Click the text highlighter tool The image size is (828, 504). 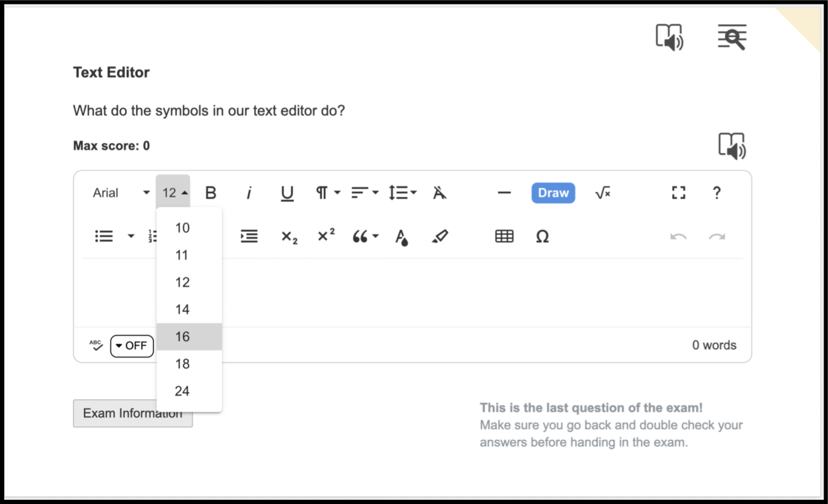(439, 236)
